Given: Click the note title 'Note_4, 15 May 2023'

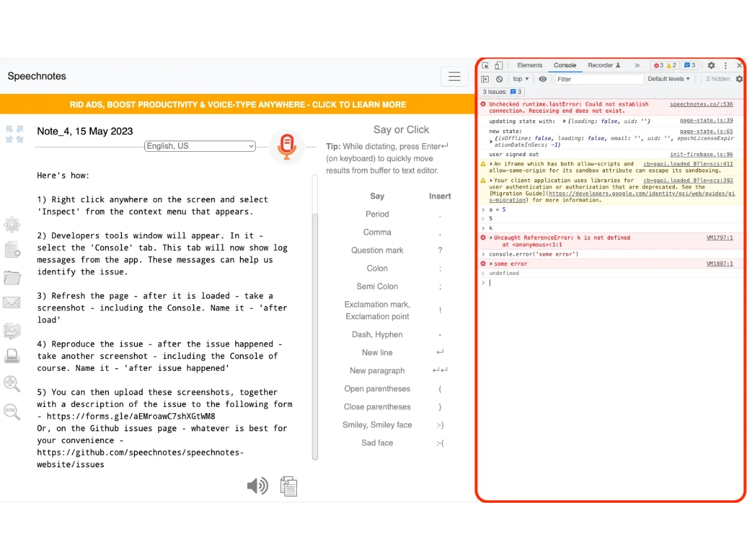Looking at the screenshot, I should coord(85,131).
